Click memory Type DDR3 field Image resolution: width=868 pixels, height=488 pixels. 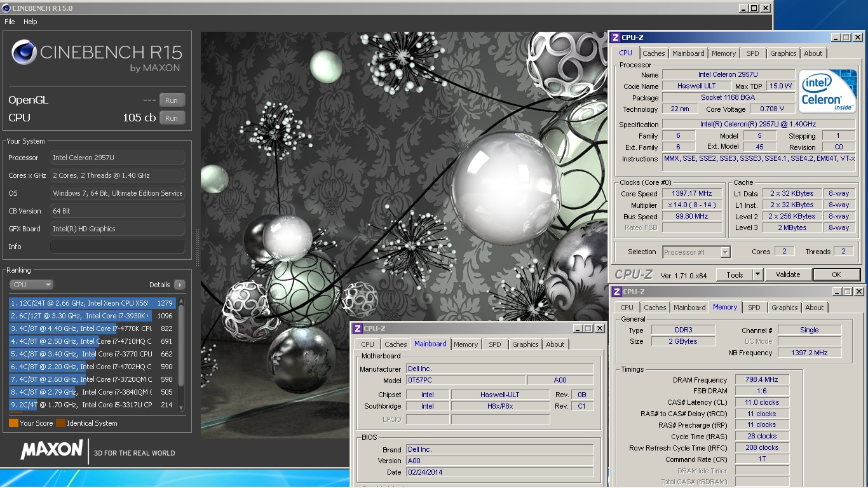pos(683,330)
